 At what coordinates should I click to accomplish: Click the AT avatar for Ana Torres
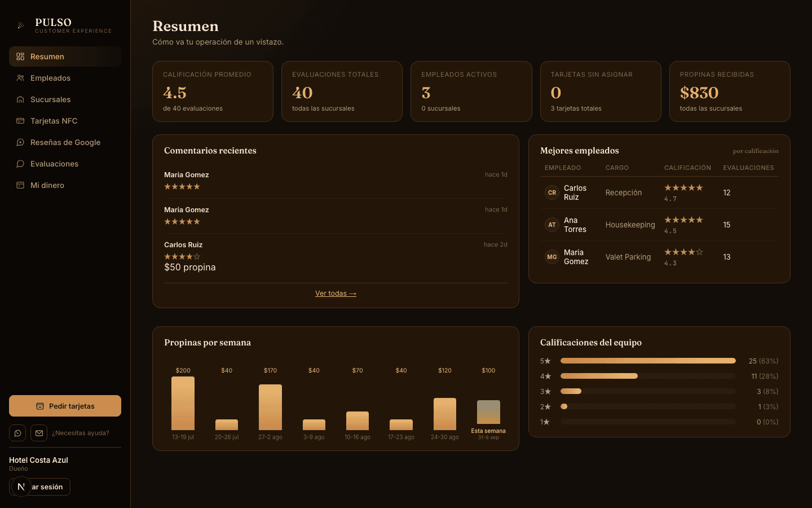pos(552,225)
